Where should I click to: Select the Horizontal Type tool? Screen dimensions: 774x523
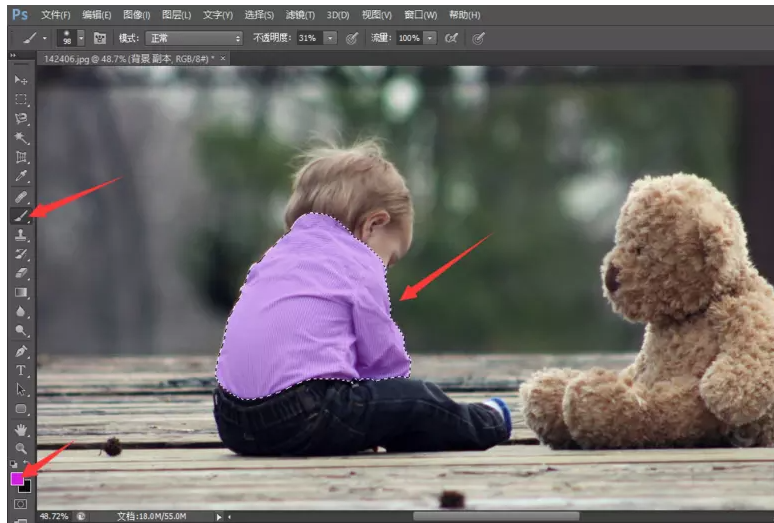click(21, 370)
